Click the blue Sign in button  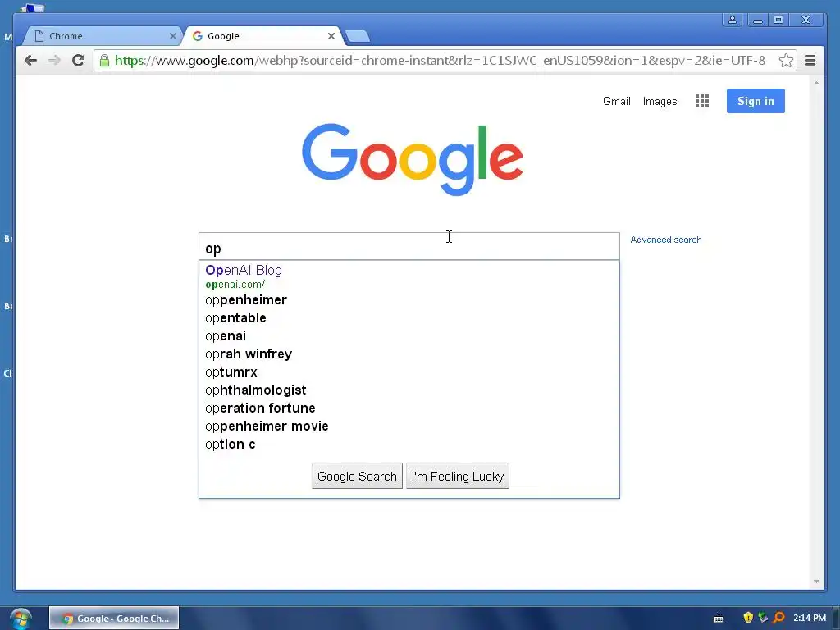coord(756,101)
